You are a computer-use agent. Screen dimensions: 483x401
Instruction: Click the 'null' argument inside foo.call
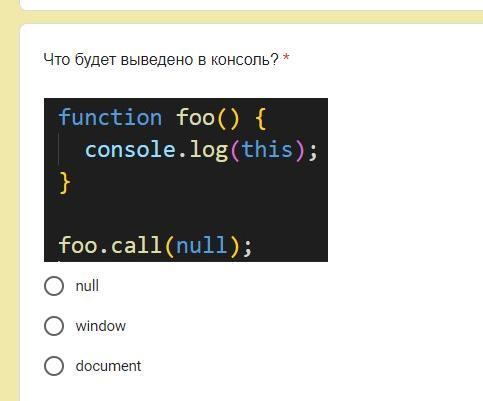pyautogui.click(x=201, y=246)
